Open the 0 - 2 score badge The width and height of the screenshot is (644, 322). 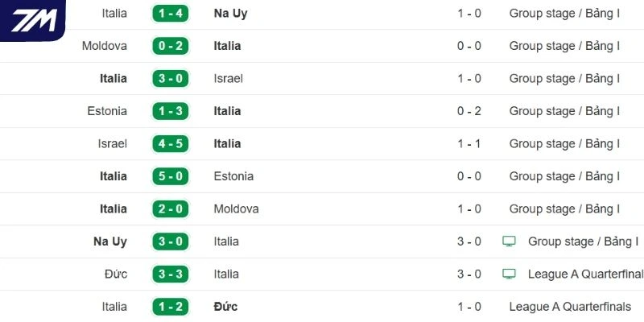[171, 46]
